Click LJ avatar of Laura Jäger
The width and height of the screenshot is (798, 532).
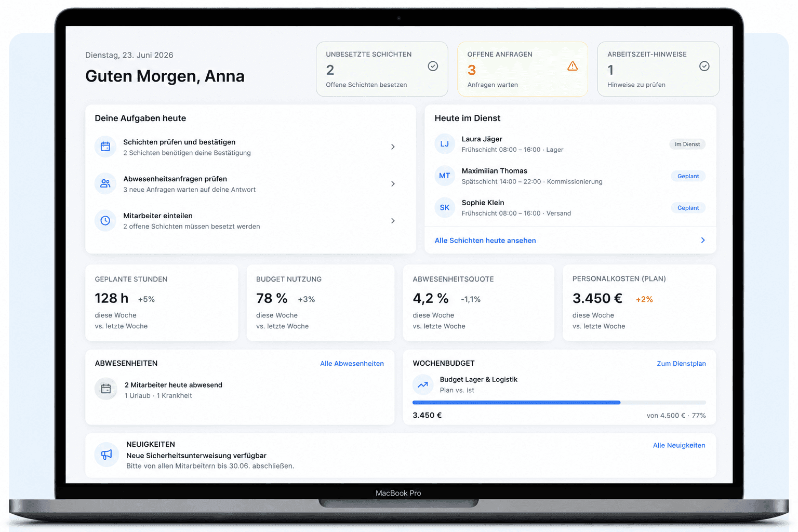tap(445, 144)
